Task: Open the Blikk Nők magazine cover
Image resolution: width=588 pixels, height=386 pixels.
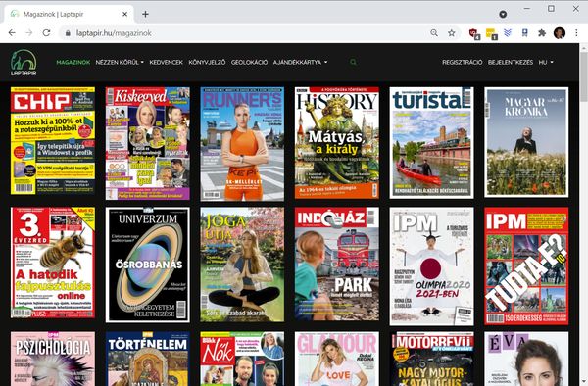Action: point(242,359)
